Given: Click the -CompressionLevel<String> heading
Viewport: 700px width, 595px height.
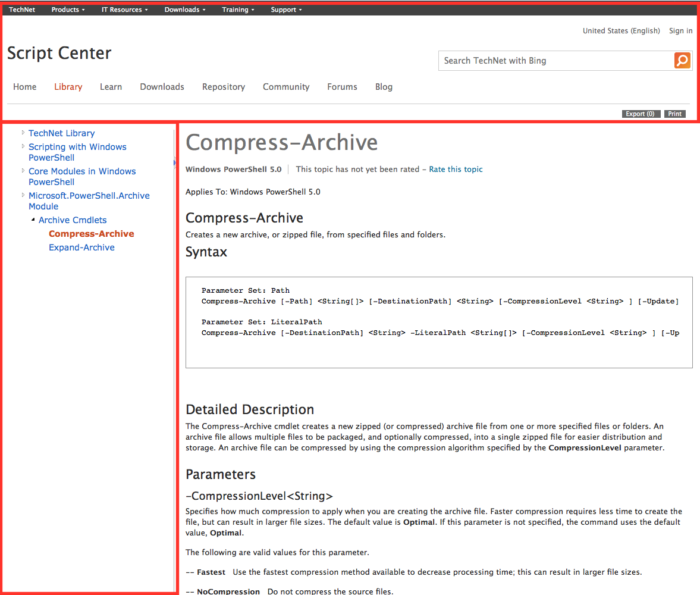Looking at the screenshot, I should point(259,496).
